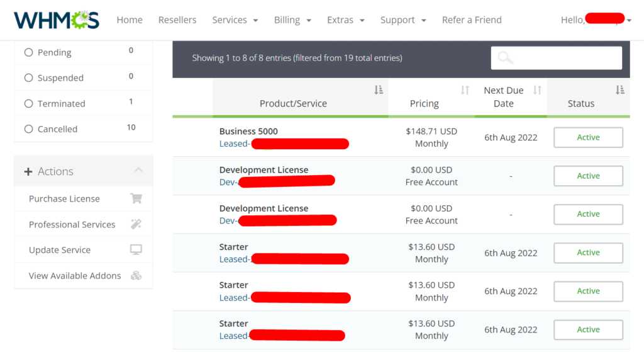Click the 6th Aug 2022 date for Business 5000

pyautogui.click(x=511, y=137)
